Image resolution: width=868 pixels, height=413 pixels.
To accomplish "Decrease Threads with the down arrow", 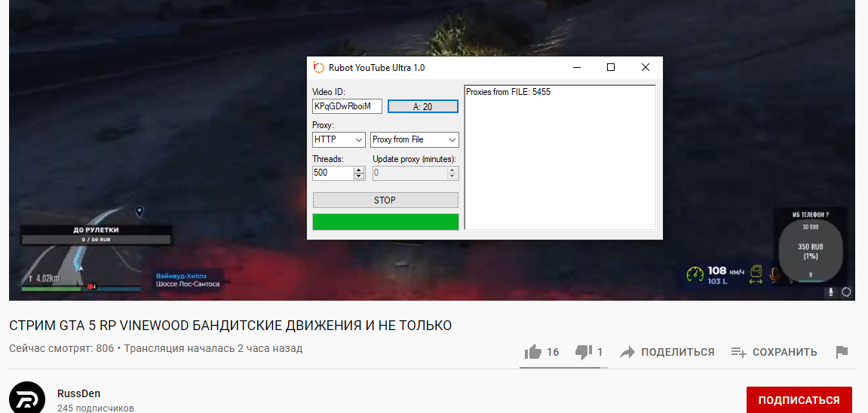I will click(x=359, y=176).
